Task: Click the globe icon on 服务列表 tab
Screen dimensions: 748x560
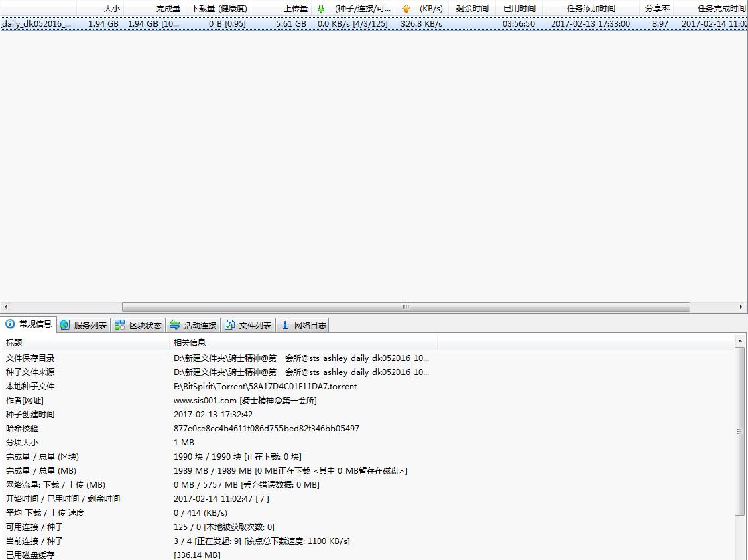Action: coord(65,325)
